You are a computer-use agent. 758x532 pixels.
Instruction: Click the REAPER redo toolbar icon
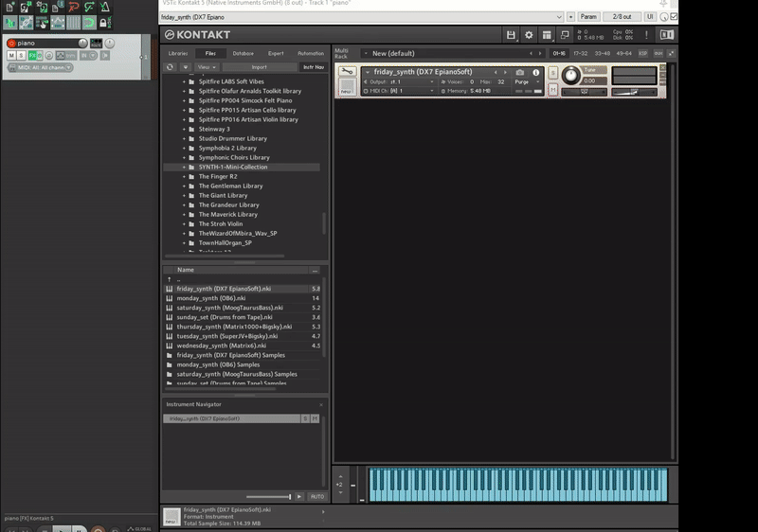coord(89,7)
